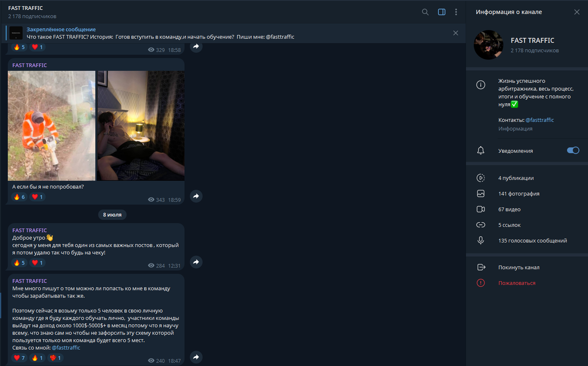Click the stories play icon
588x366 pixels.
point(481,178)
